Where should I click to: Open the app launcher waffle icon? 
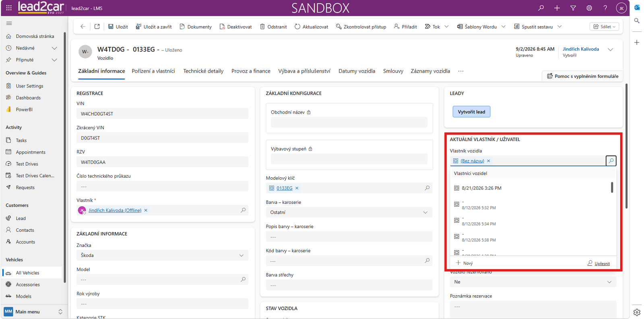(x=9, y=8)
